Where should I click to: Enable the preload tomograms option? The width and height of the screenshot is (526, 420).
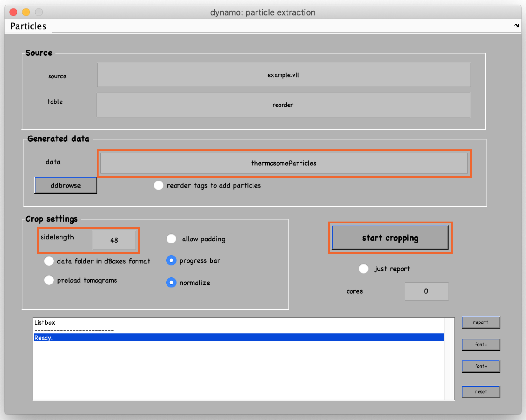point(49,280)
